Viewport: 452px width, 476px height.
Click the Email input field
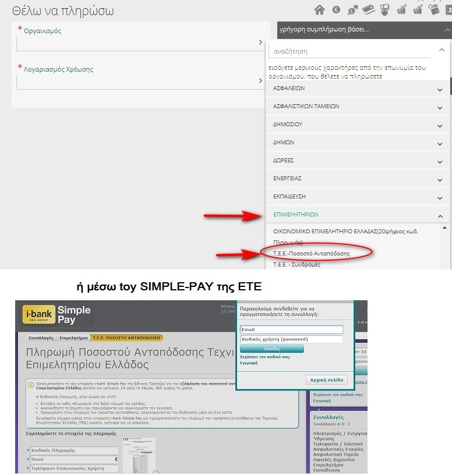[x=291, y=329]
